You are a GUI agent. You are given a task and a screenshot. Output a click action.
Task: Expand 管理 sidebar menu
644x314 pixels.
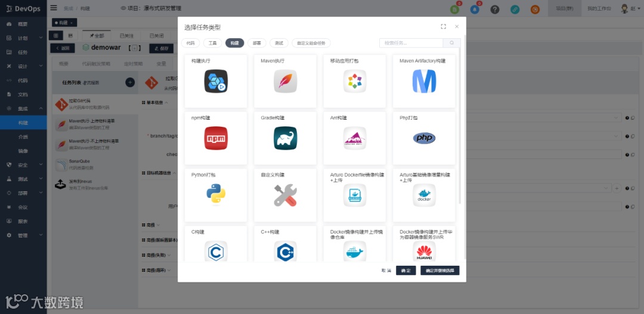pyautogui.click(x=23, y=235)
